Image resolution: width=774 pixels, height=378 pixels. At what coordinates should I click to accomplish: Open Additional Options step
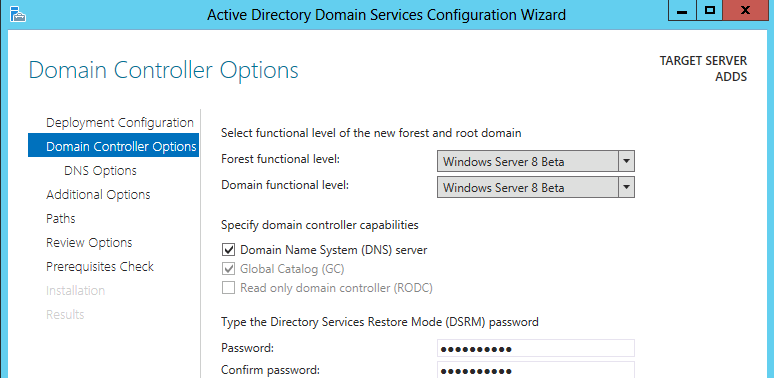[98, 194]
